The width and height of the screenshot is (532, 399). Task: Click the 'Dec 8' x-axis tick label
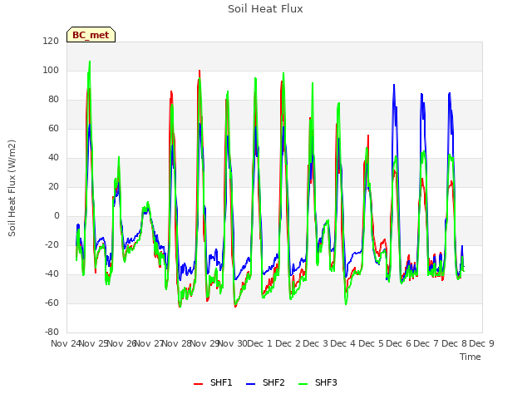(x=454, y=343)
